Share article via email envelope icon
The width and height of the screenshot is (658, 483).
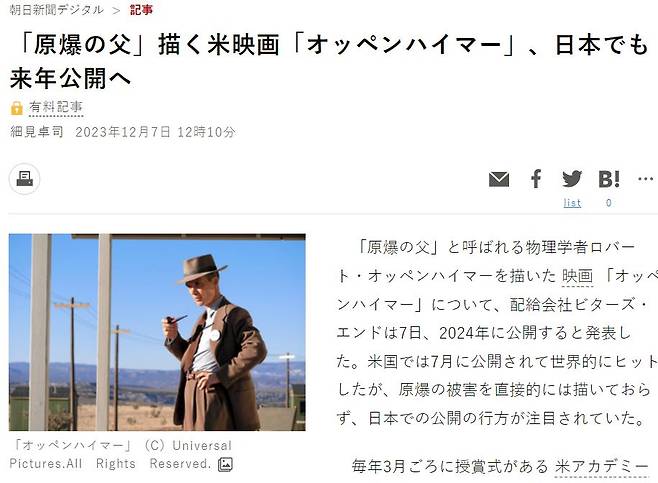[x=499, y=179]
